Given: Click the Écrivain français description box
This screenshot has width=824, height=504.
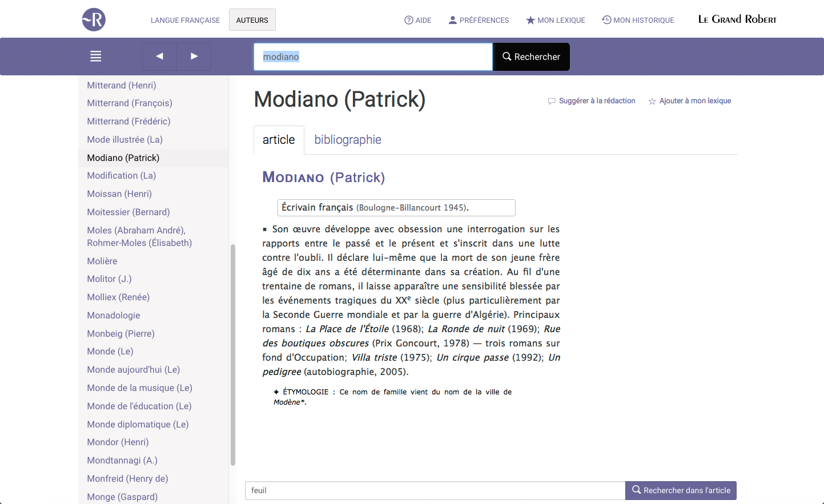Looking at the screenshot, I should (396, 207).
